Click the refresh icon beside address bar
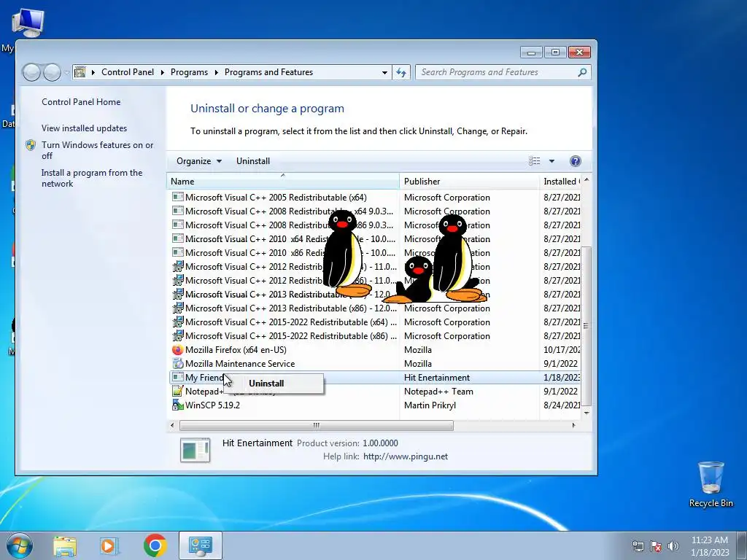747x560 pixels. [401, 72]
